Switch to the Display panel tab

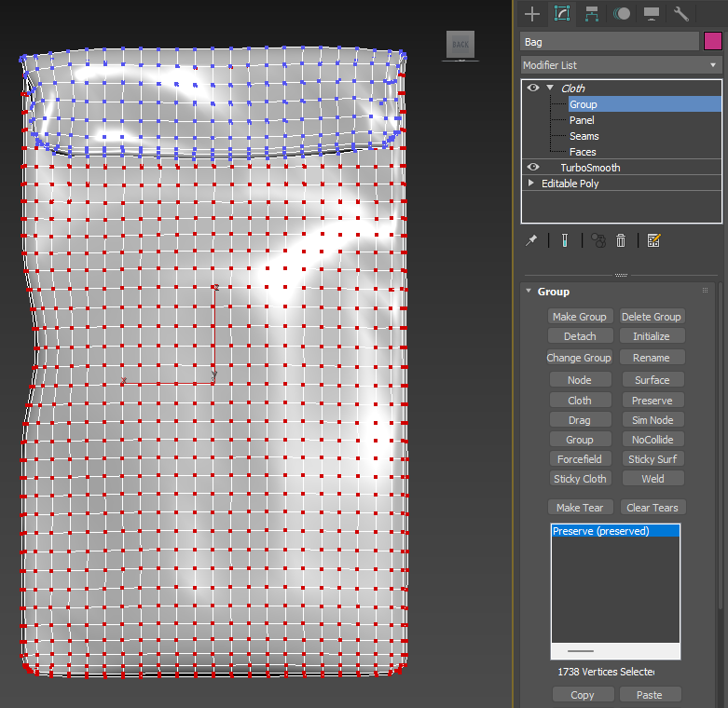click(x=651, y=14)
